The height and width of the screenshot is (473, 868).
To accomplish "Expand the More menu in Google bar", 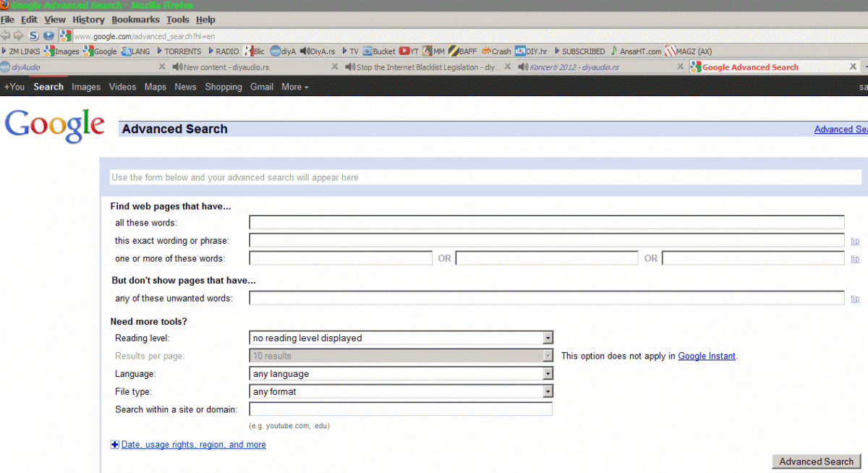I will (x=294, y=87).
